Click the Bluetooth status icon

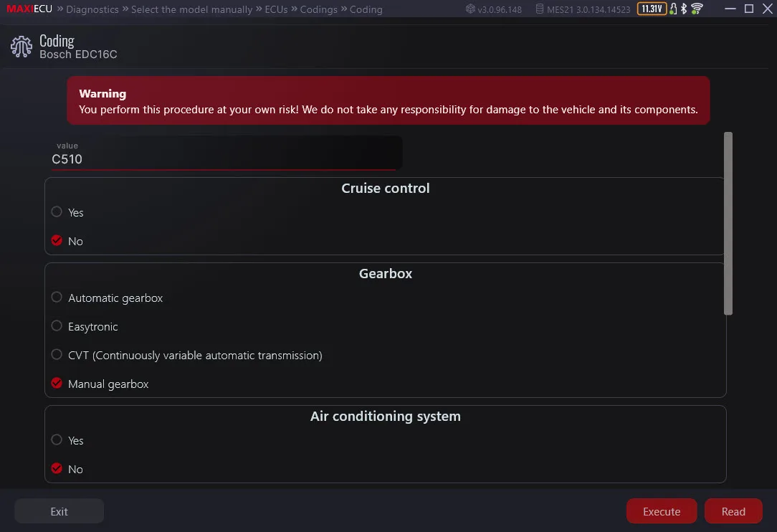(684, 9)
